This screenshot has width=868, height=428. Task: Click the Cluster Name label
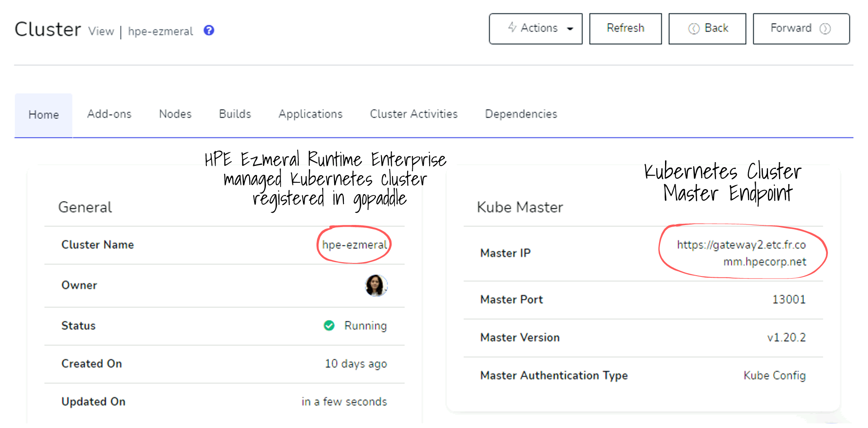97,245
